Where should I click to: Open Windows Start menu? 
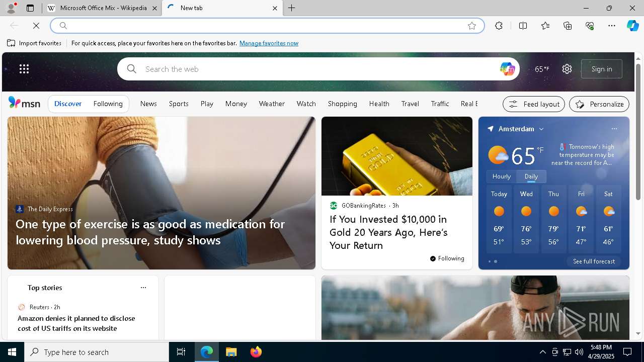click(x=12, y=352)
